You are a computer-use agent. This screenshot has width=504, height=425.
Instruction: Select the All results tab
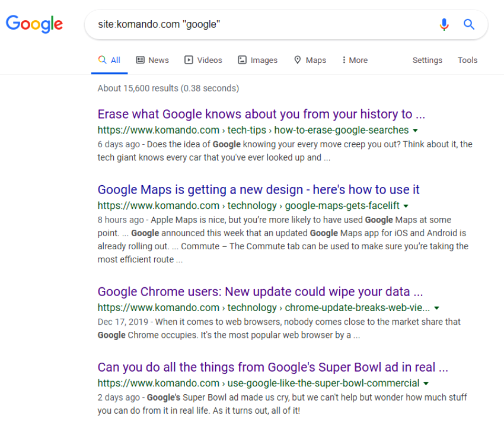coord(109,60)
